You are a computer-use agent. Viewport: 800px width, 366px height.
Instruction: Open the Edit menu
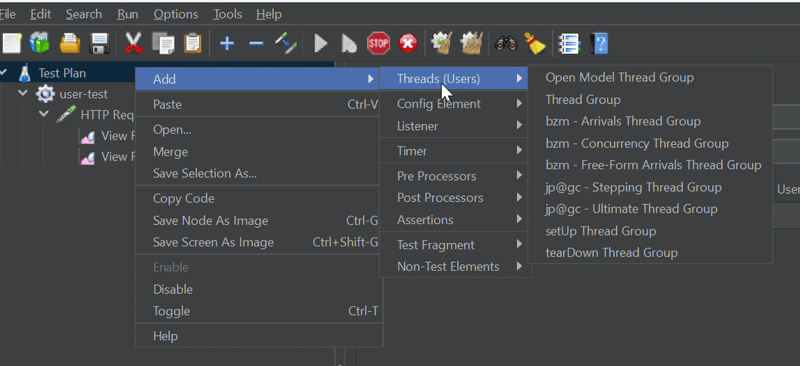[x=40, y=14]
